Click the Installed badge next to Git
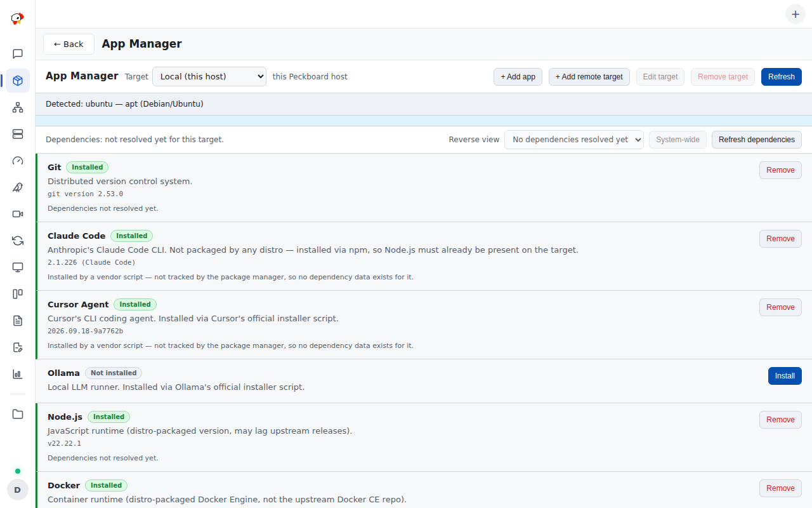This screenshot has width=812, height=508. point(88,168)
